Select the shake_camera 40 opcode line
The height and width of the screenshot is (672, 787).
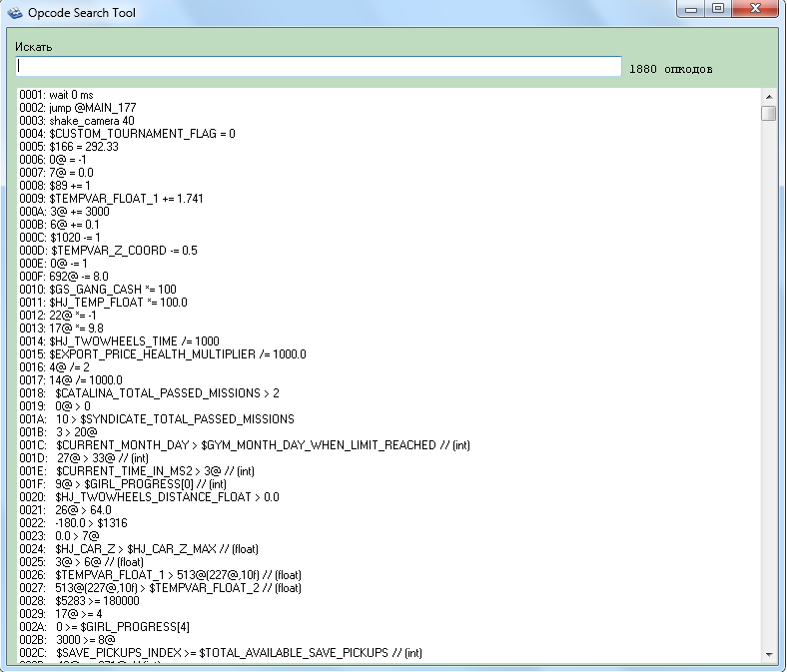point(77,121)
